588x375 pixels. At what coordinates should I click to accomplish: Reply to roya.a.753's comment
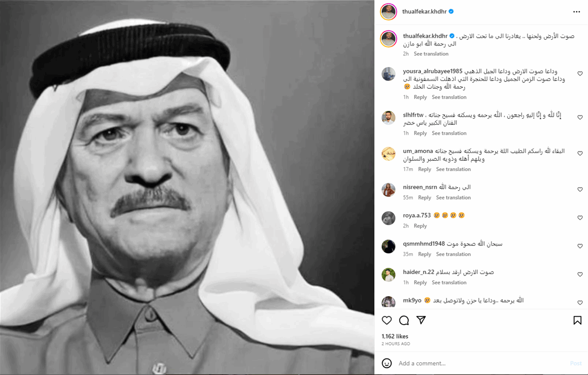point(420,226)
